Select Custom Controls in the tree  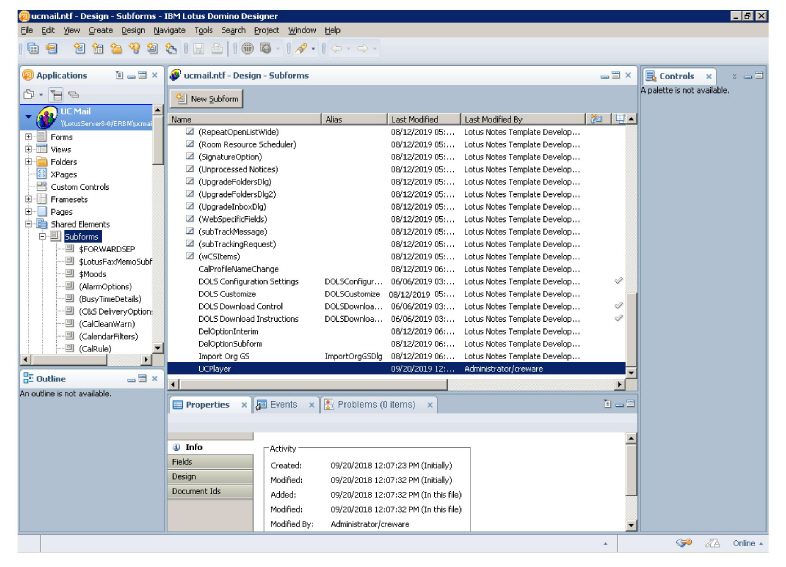point(80,186)
